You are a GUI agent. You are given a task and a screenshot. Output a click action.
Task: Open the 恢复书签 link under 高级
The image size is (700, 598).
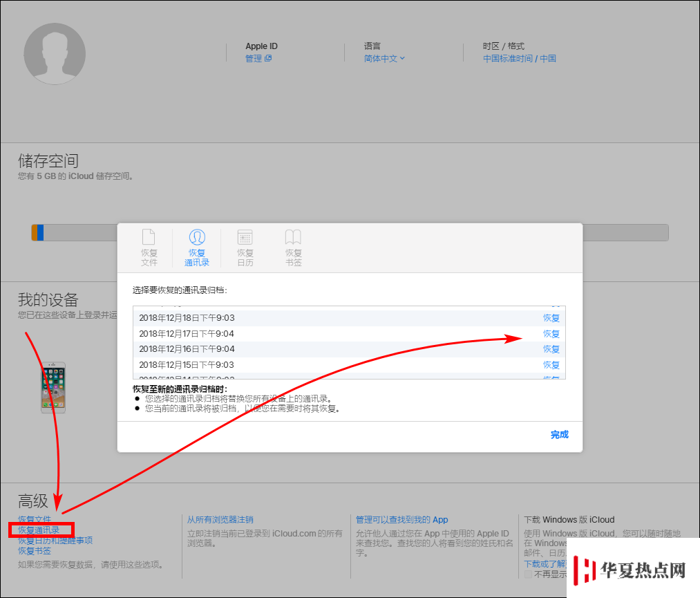pos(35,551)
